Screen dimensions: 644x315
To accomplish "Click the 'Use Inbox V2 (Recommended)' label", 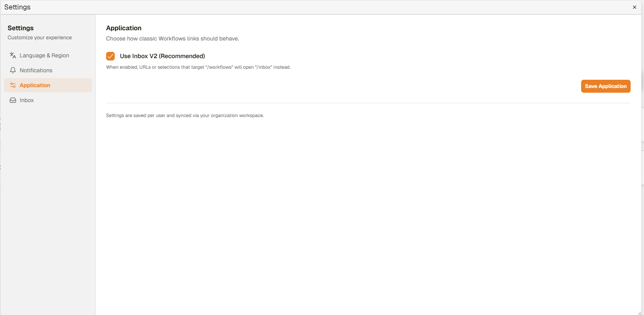I will pos(162,56).
